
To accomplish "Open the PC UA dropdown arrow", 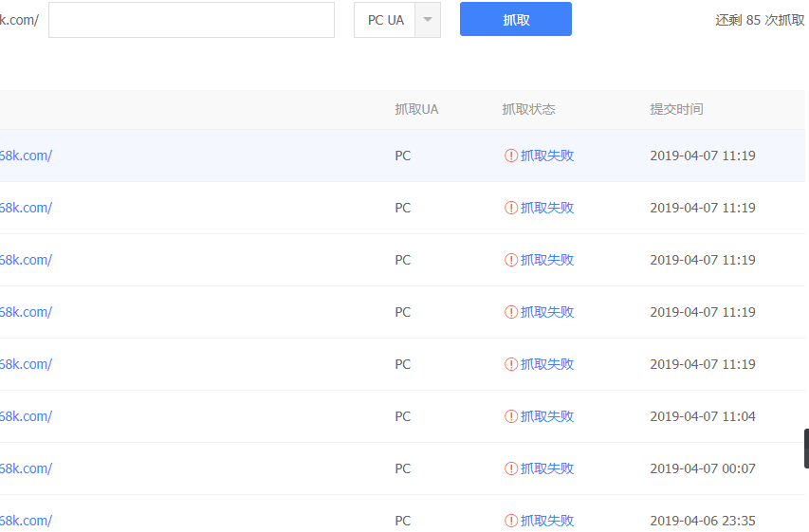I will coord(428,20).
